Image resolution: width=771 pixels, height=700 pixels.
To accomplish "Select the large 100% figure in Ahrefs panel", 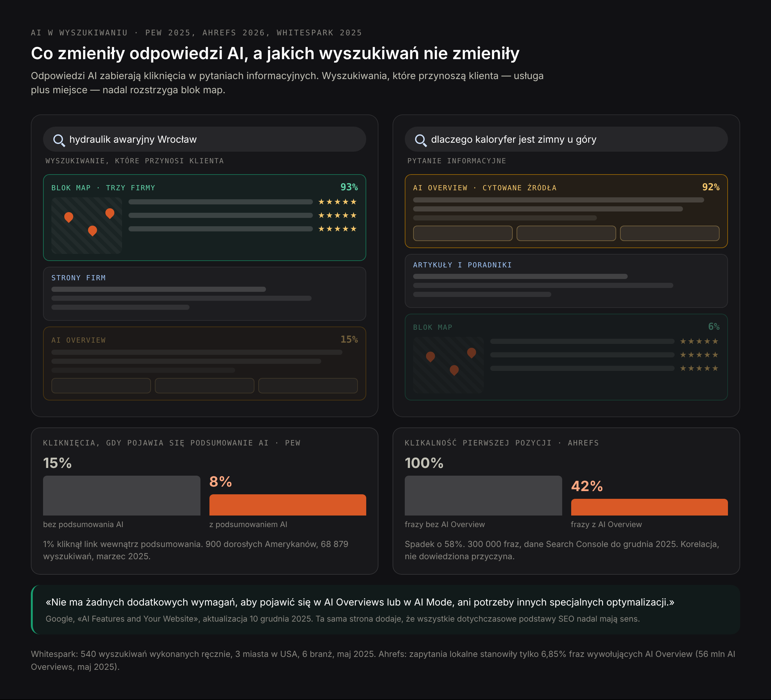I will tap(424, 463).
